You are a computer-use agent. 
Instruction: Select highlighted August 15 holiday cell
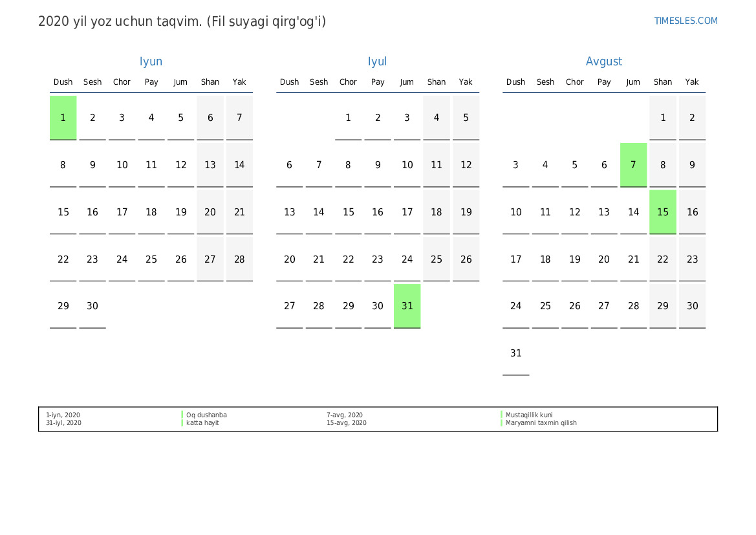tap(663, 212)
